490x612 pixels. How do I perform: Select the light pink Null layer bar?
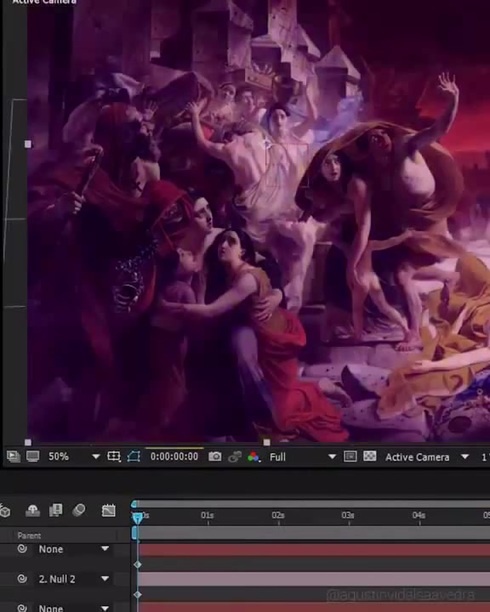coord(314,580)
